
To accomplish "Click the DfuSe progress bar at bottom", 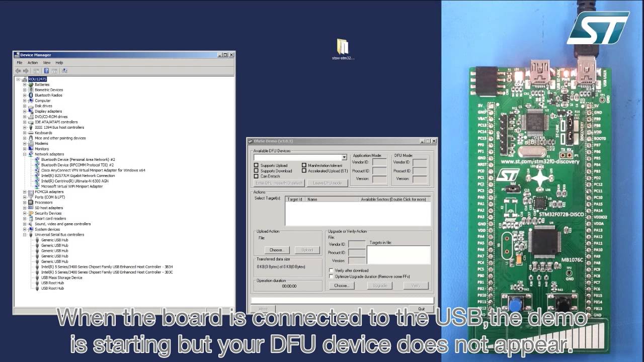I will tap(342, 301).
